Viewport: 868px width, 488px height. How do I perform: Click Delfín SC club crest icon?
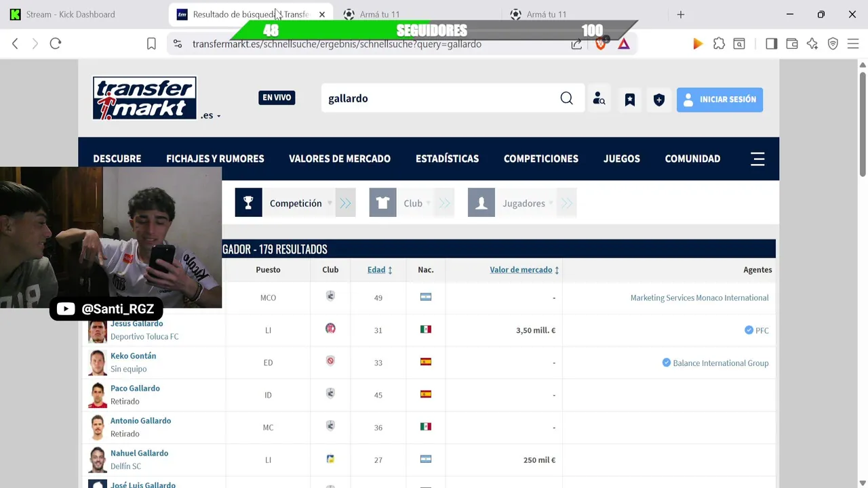point(330,459)
